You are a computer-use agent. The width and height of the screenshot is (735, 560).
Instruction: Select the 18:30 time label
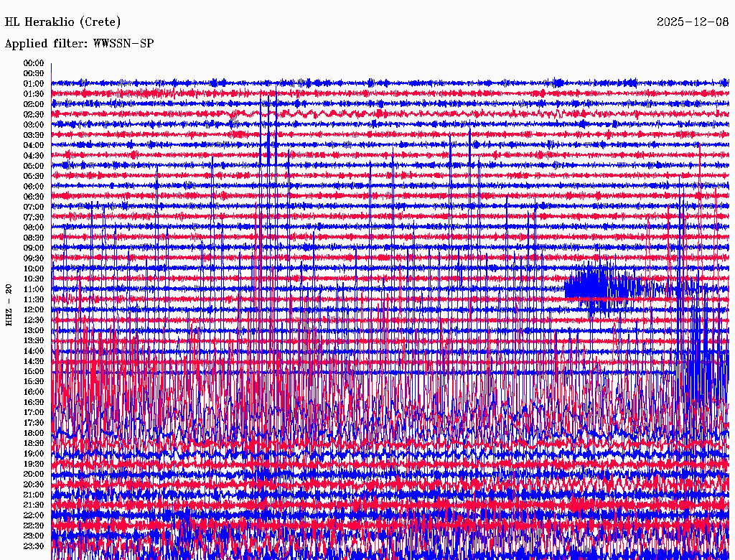34,443
